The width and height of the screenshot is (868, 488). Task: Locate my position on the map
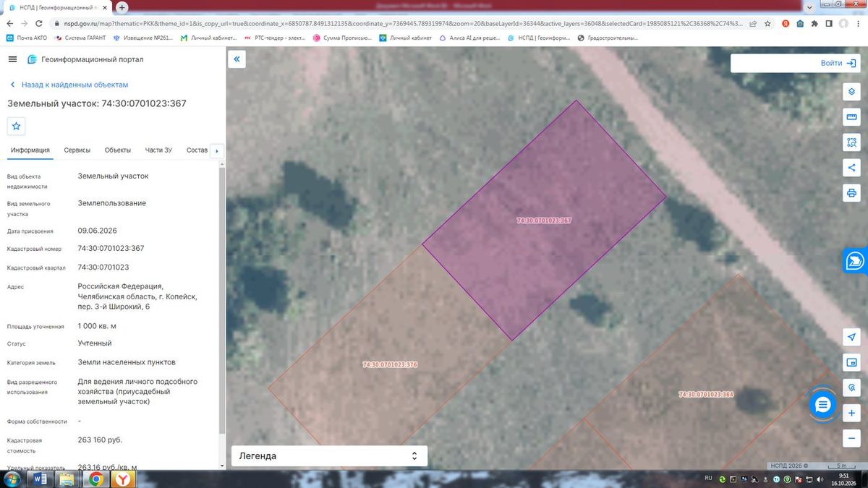(851, 338)
